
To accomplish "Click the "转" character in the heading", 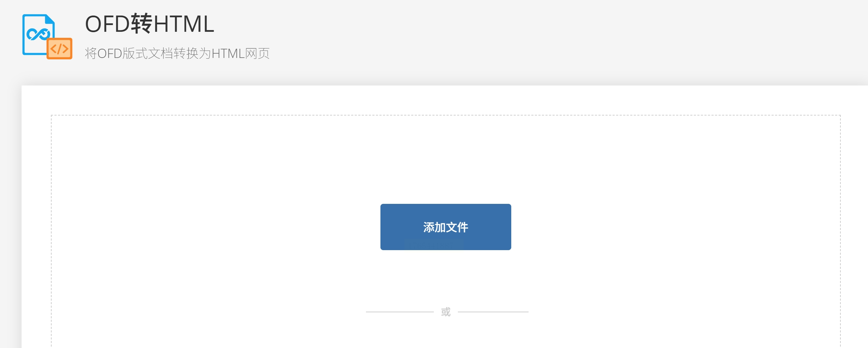I will 142,24.
